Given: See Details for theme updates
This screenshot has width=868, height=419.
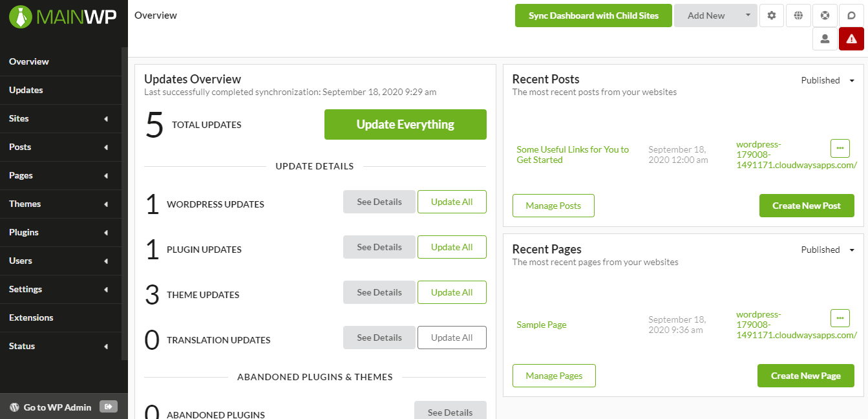Looking at the screenshot, I should tap(379, 292).
